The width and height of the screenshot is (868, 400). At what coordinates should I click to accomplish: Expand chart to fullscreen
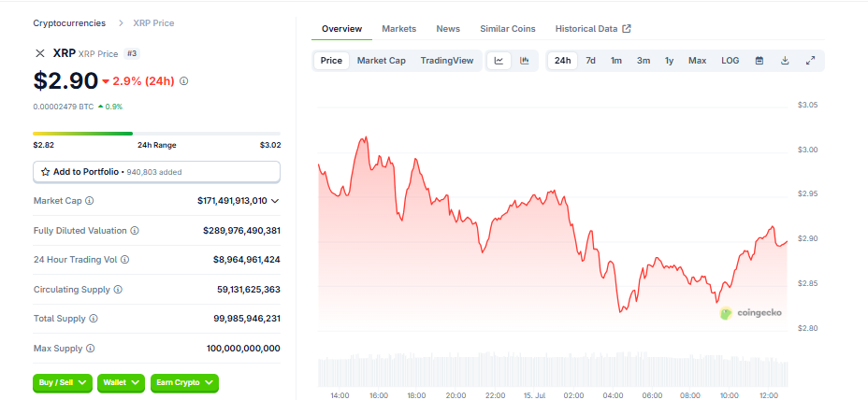[810, 61]
